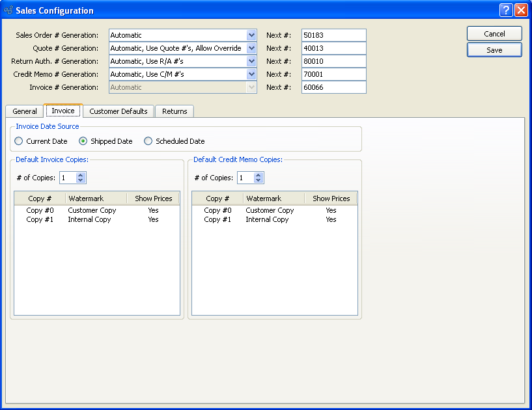532x410 pixels.
Task: Expand Credit Memo # Generation dropdown
Action: click(251, 74)
